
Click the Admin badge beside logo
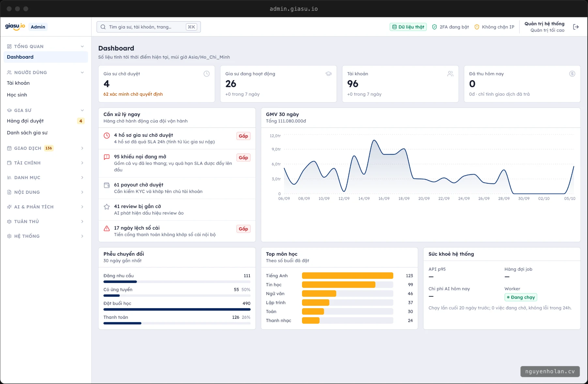click(38, 27)
